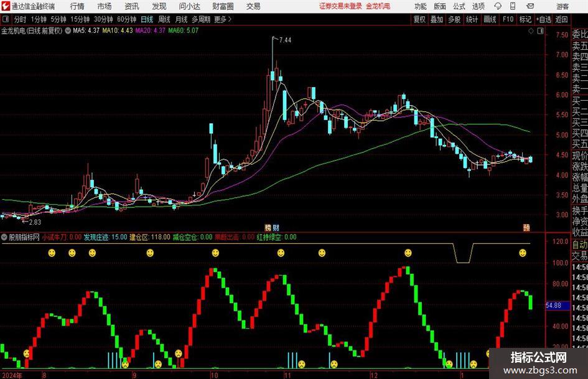Click the 画线 drawing button
This screenshot has width=588, height=379.
(x=490, y=19)
